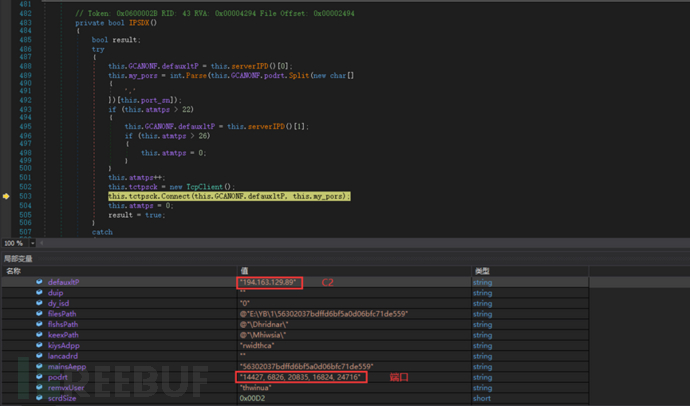This screenshot has height=406, width=690.
Task: Click the field icon next to podrt
Action: point(39,376)
